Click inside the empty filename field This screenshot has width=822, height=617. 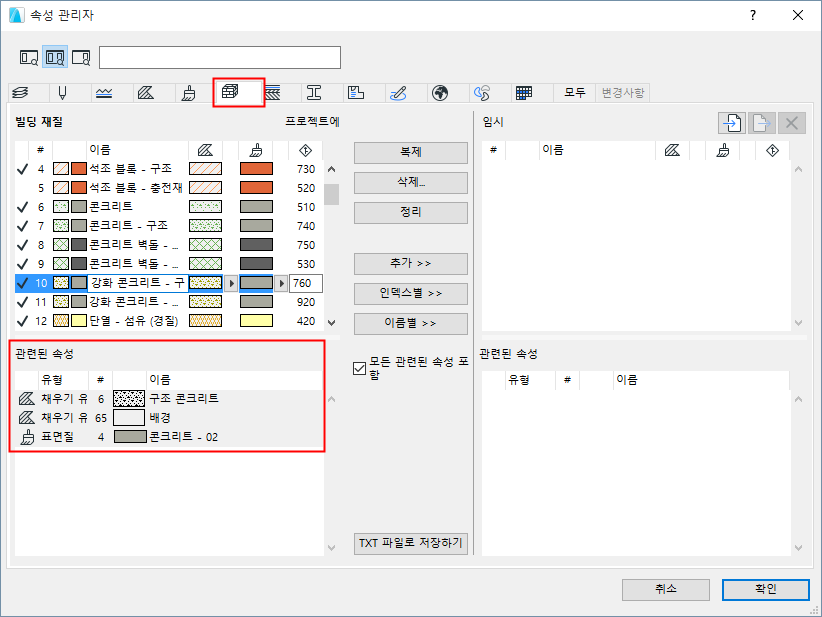coord(219,57)
